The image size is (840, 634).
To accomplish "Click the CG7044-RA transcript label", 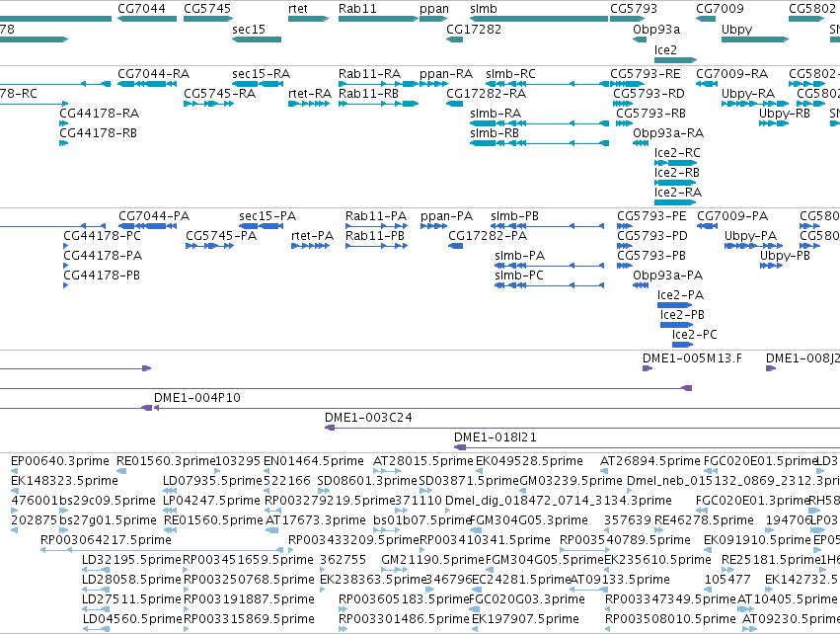I will pyautogui.click(x=153, y=73).
